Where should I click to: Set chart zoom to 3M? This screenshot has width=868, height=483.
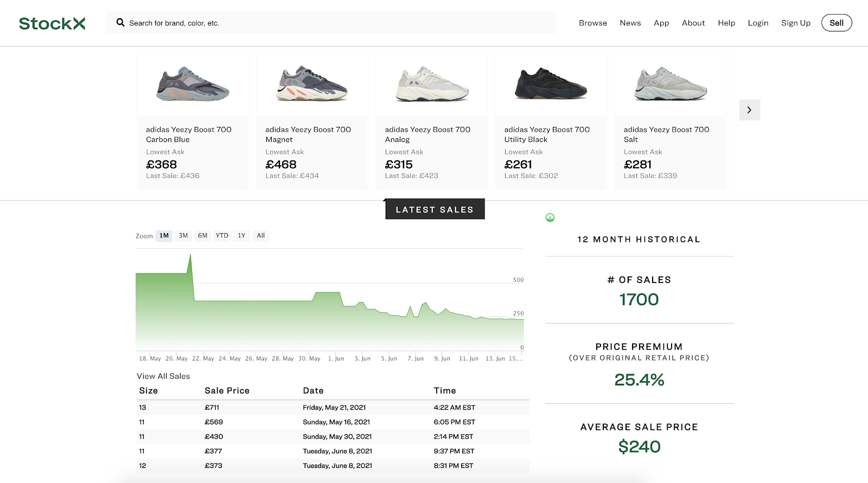183,236
